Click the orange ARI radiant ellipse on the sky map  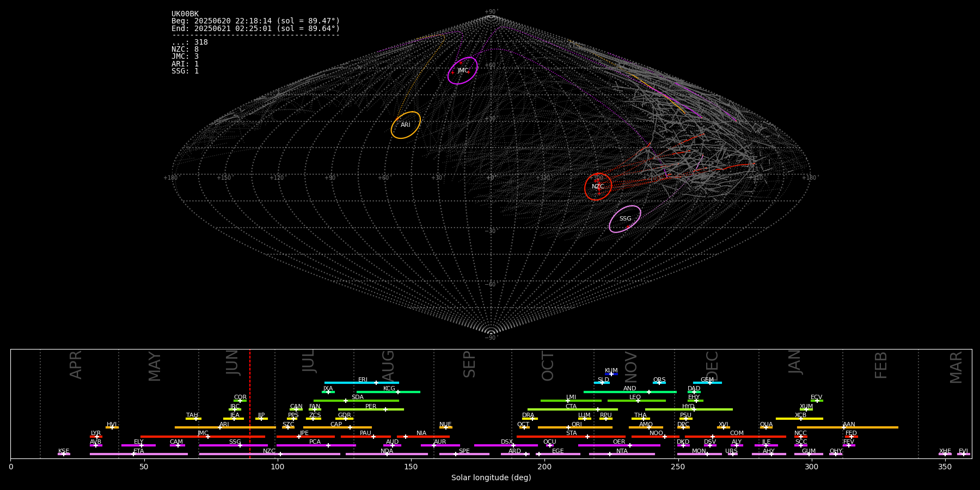406,125
